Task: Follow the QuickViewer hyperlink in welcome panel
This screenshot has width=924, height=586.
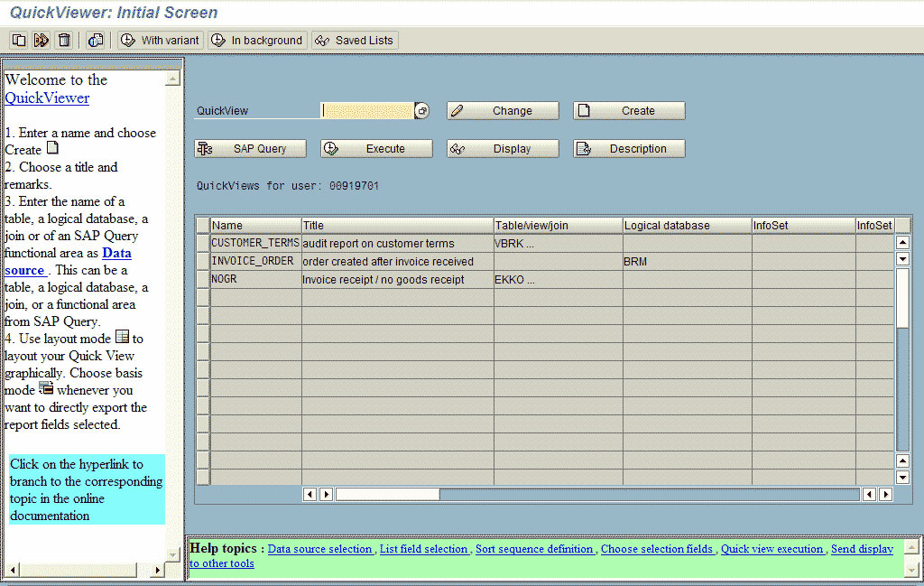Action: pyautogui.click(x=47, y=98)
